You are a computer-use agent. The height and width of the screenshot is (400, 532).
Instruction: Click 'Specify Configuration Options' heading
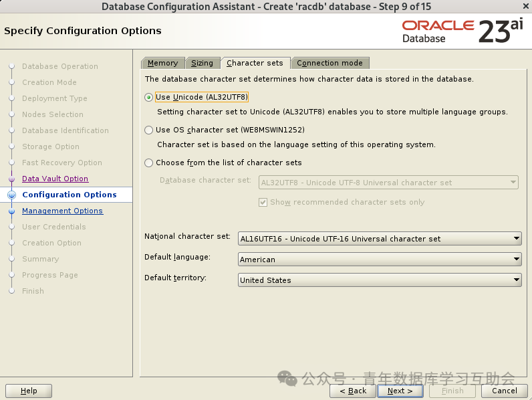(83, 31)
